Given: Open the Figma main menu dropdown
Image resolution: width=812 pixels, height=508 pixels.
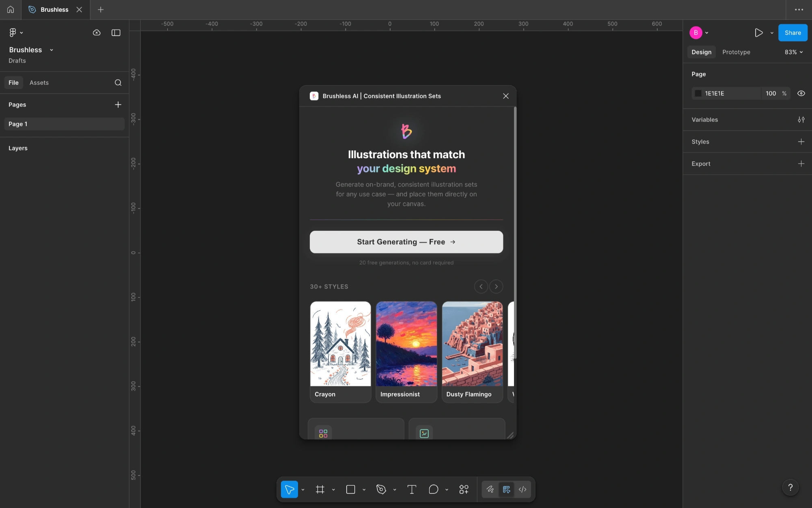Looking at the screenshot, I should pyautogui.click(x=16, y=33).
